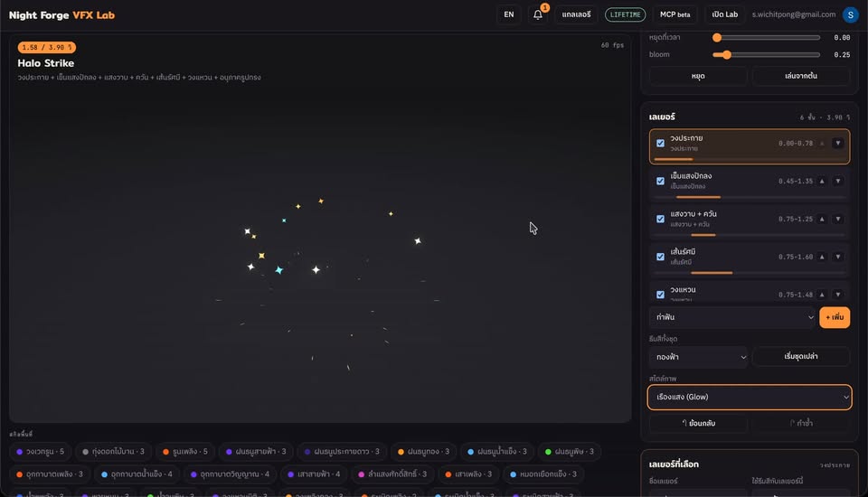868x497 pixels.
Task: Click the LIFETIME badge
Action: 625,15
